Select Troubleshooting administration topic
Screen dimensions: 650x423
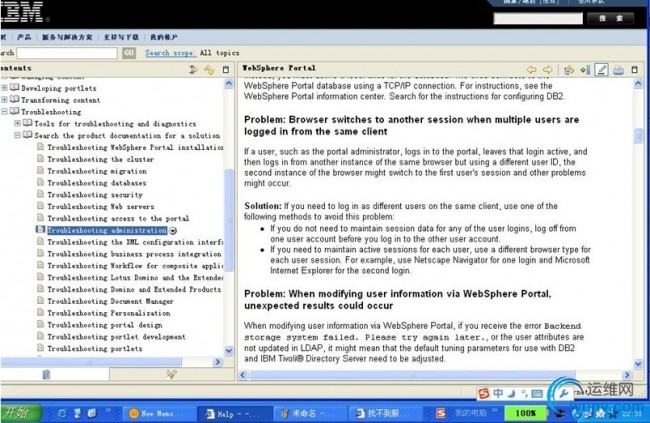click(107, 230)
